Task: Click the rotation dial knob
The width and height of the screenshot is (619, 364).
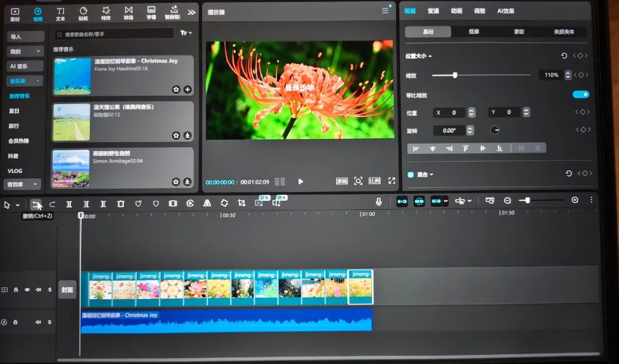Action: tap(495, 130)
